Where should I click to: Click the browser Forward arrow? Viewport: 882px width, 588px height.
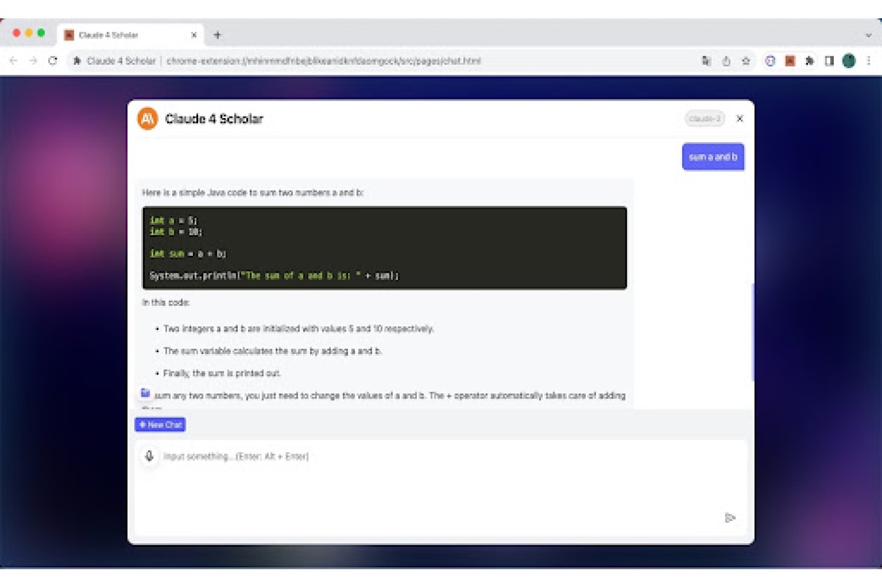point(33,61)
